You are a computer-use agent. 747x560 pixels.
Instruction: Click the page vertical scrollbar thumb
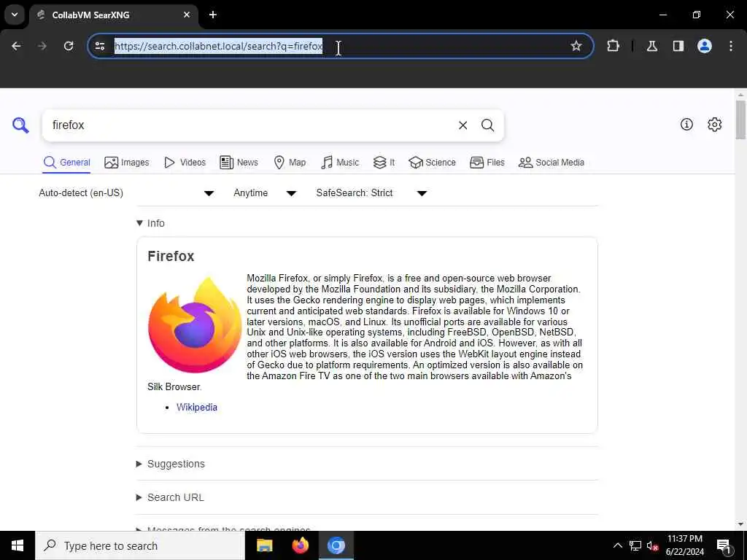(x=740, y=120)
